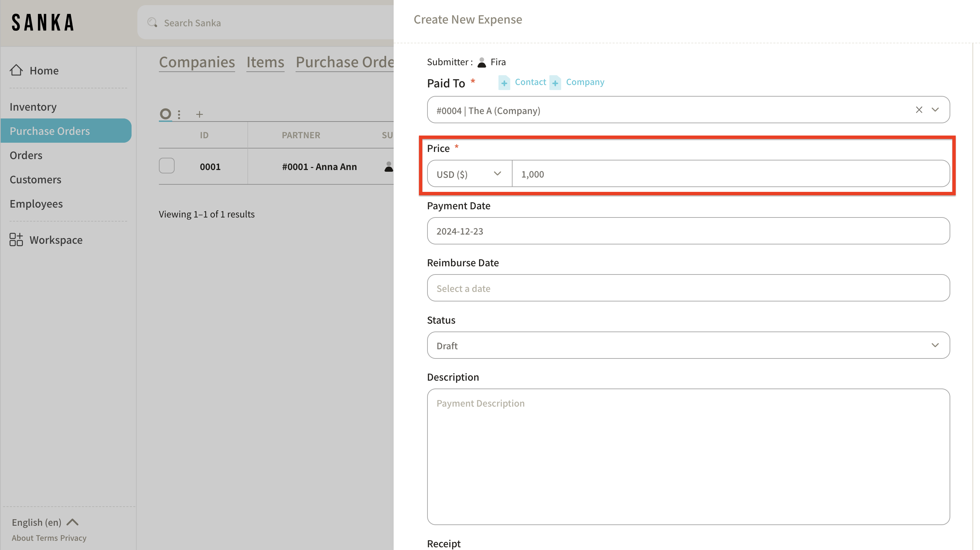Click the Payment Description text area

tap(688, 457)
